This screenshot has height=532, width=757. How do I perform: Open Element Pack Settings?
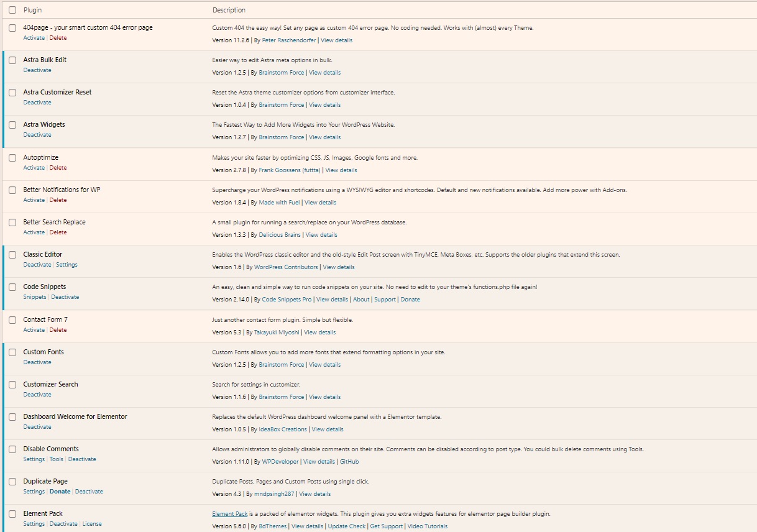(34, 524)
